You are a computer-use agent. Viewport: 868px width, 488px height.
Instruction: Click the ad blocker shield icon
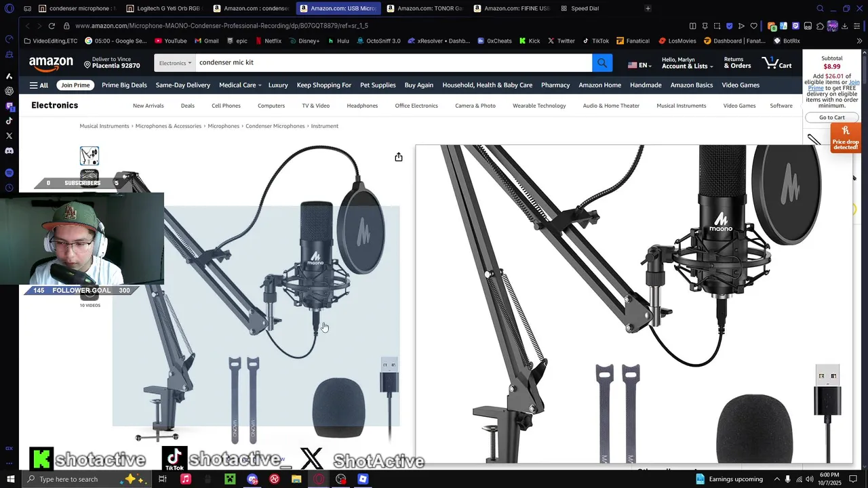(x=729, y=26)
